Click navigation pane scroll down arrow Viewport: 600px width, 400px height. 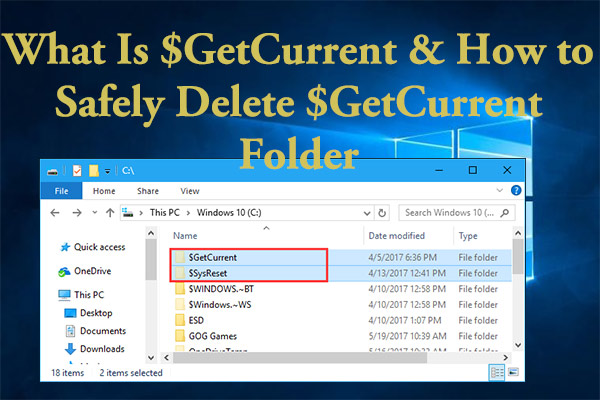151,358
